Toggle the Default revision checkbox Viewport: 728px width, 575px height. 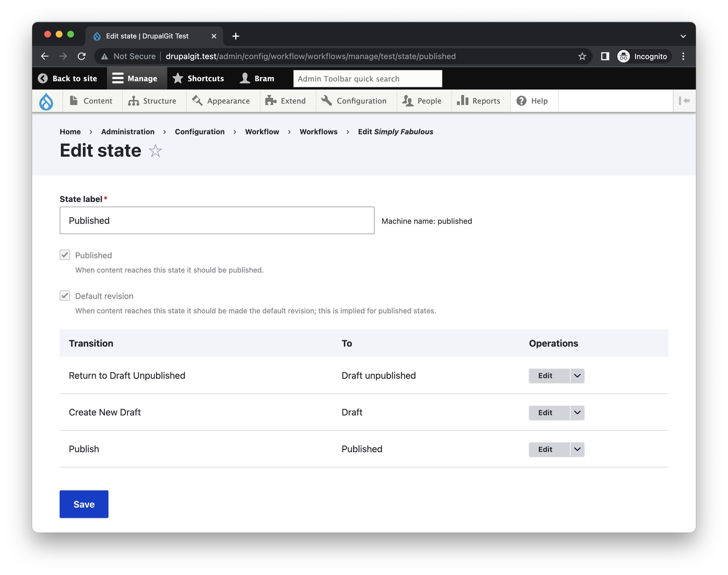(65, 296)
